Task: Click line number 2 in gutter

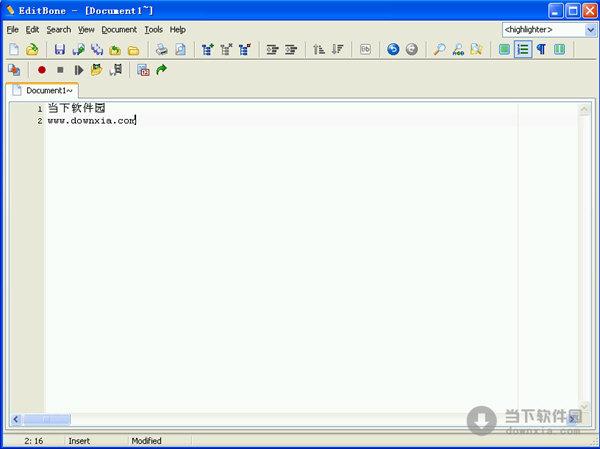Action: tap(40, 121)
